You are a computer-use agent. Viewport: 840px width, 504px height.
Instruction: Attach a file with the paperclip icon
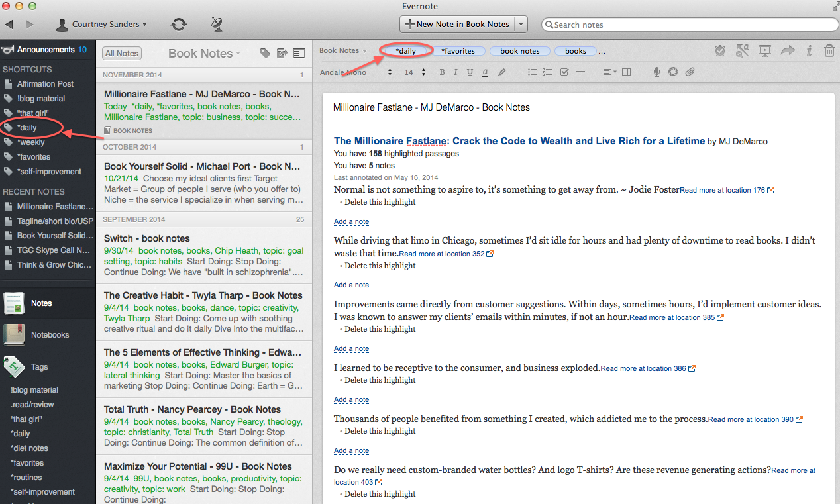click(x=690, y=72)
